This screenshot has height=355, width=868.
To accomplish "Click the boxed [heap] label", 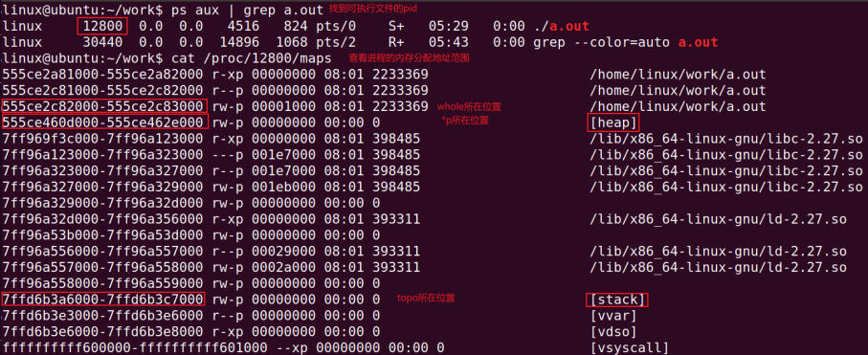I will pos(612,122).
